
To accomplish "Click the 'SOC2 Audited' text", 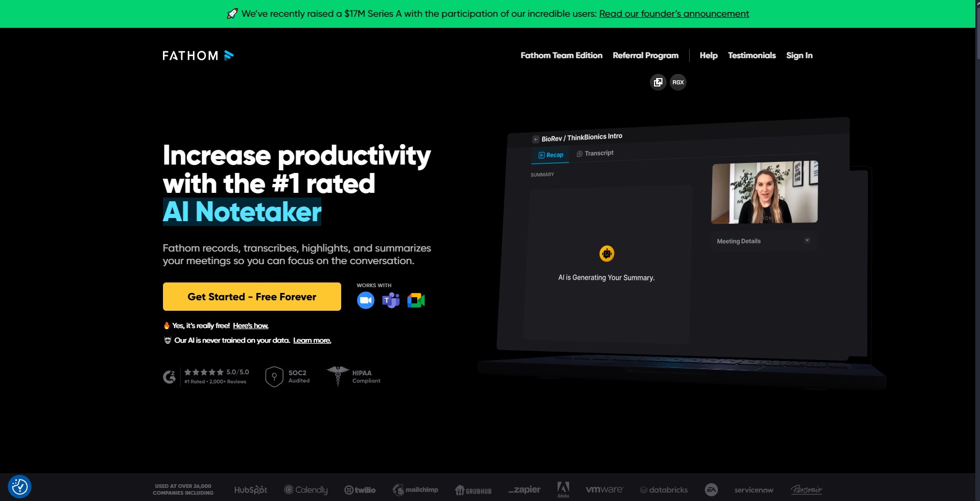I will pyautogui.click(x=299, y=377).
